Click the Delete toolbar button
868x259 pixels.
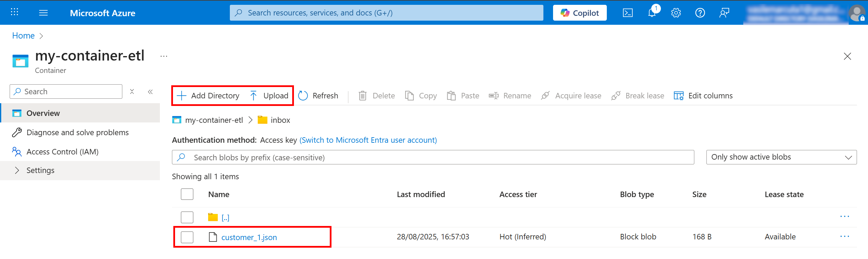tap(377, 96)
